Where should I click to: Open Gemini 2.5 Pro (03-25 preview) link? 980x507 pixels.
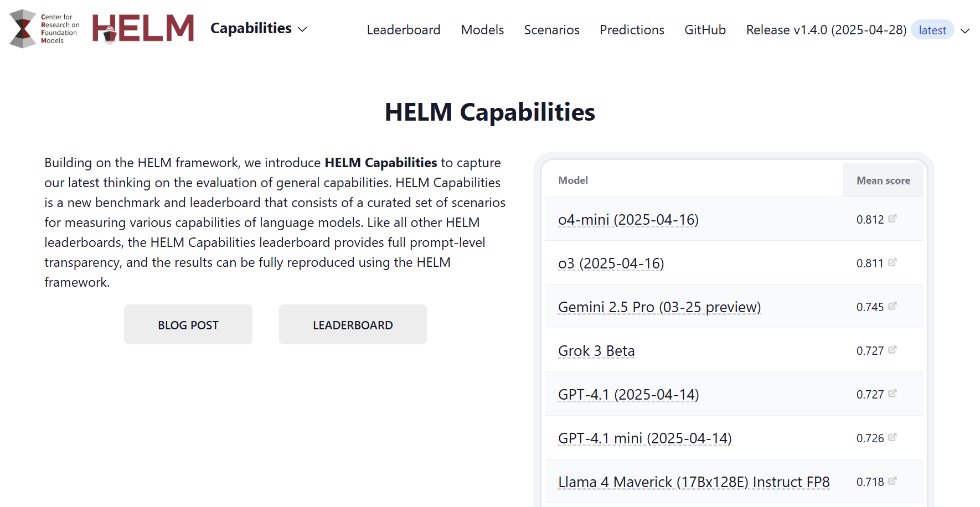click(659, 307)
